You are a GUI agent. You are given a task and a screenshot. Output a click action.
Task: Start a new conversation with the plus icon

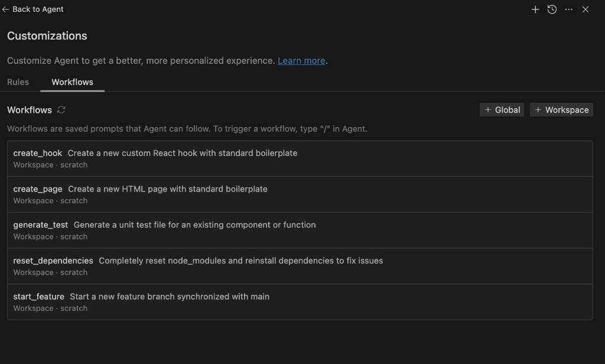click(535, 9)
